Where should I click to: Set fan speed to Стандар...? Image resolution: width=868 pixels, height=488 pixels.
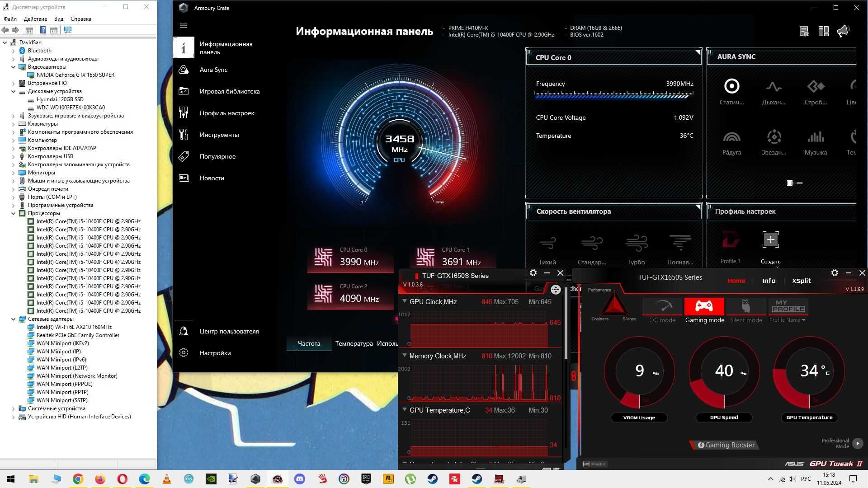591,249
